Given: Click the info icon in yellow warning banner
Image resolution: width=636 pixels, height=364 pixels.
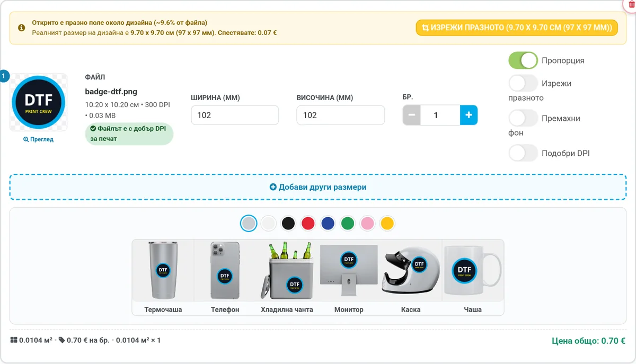Looking at the screenshot, I should [x=22, y=28].
